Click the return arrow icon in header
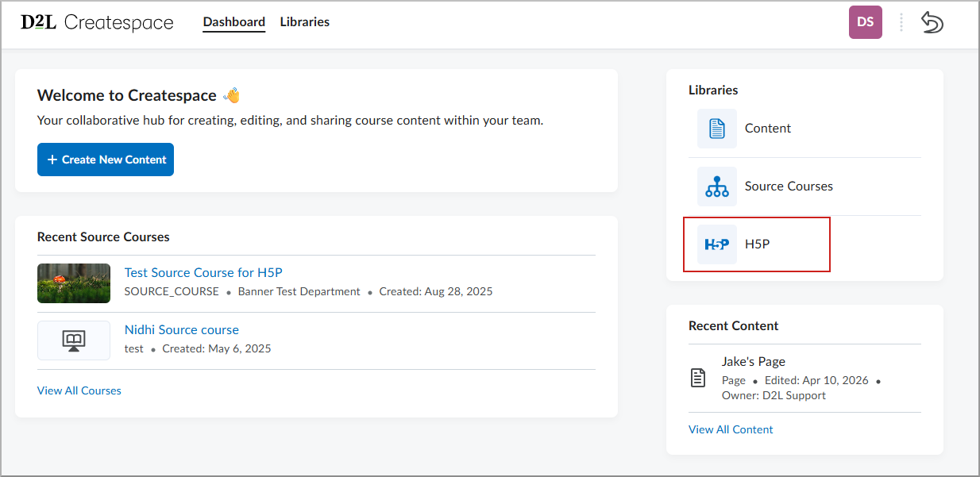Viewport: 980px width, 477px height. tap(932, 22)
